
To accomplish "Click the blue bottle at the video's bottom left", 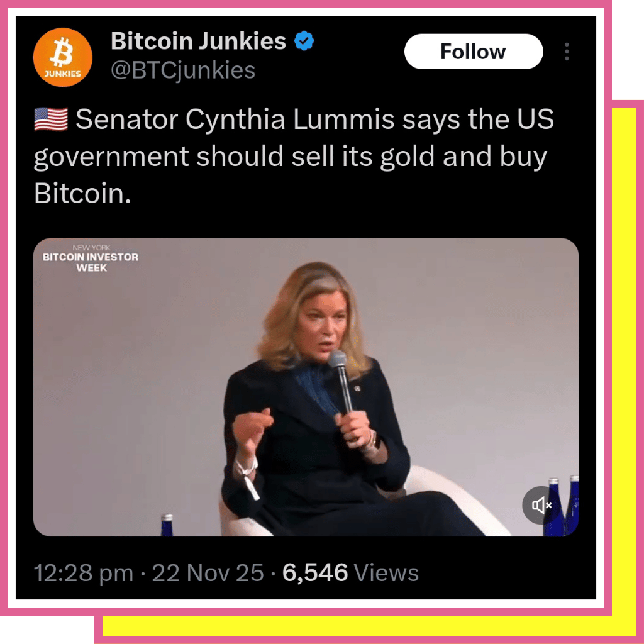I will 167,525.
